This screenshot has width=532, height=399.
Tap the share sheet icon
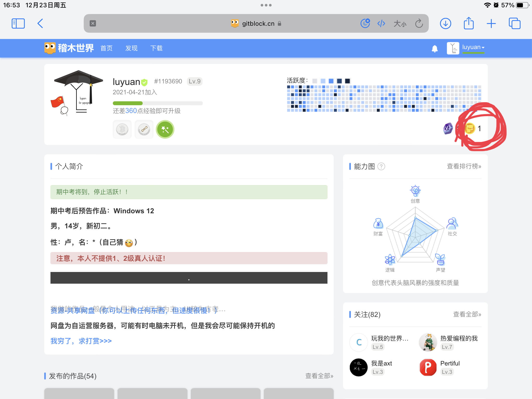click(469, 23)
